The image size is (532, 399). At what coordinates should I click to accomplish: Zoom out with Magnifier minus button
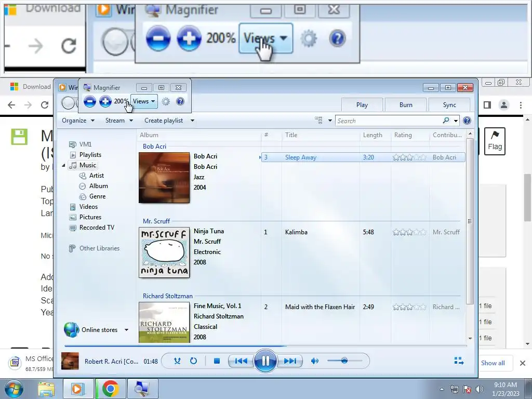point(89,101)
